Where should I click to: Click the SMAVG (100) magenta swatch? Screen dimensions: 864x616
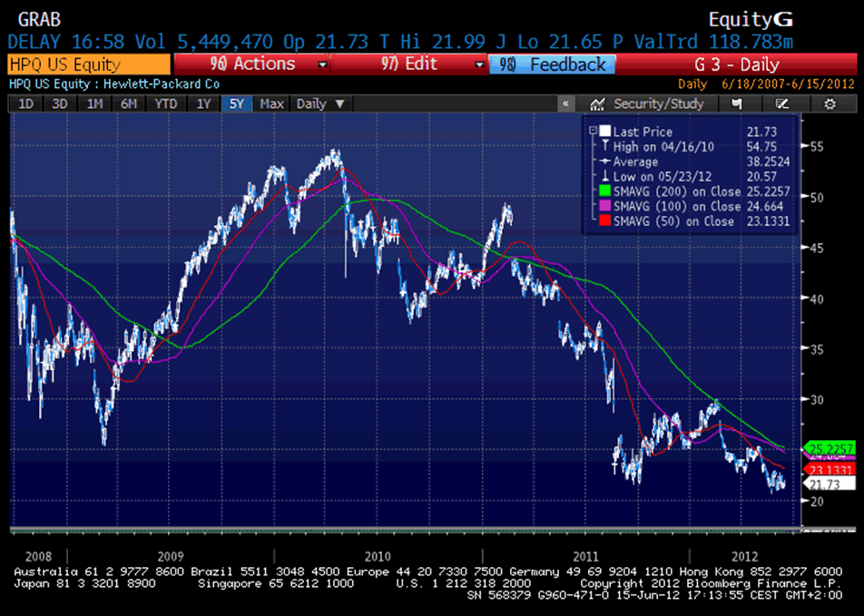pos(605,206)
